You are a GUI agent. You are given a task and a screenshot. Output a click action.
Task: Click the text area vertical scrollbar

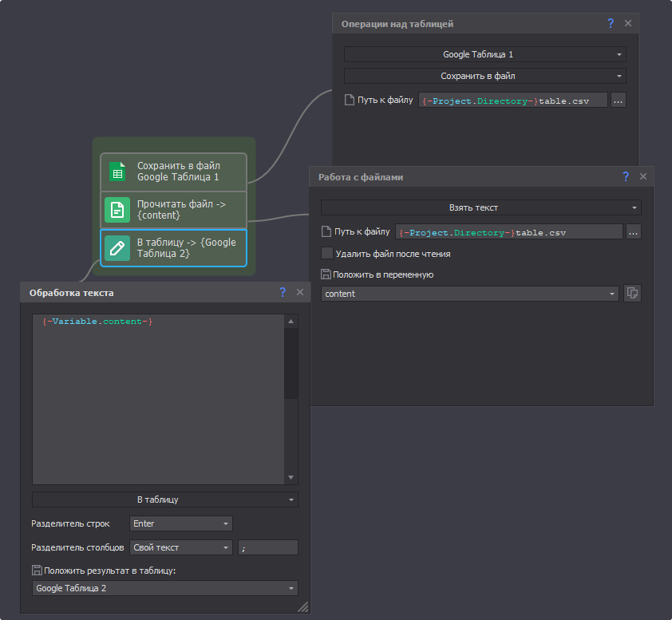coord(291,399)
